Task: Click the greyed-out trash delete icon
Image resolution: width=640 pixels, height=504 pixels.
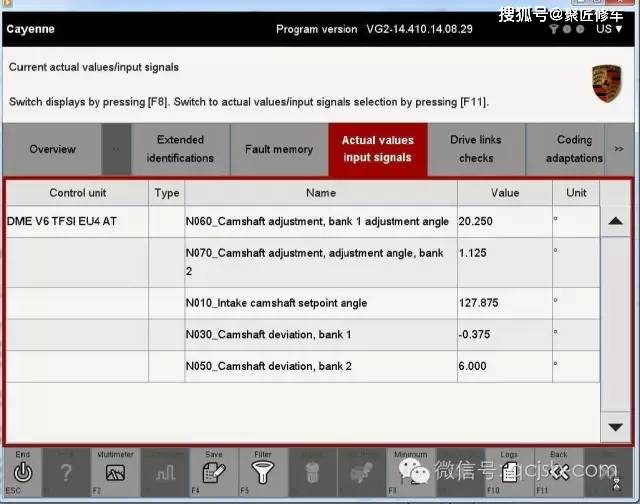Action: (312, 473)
